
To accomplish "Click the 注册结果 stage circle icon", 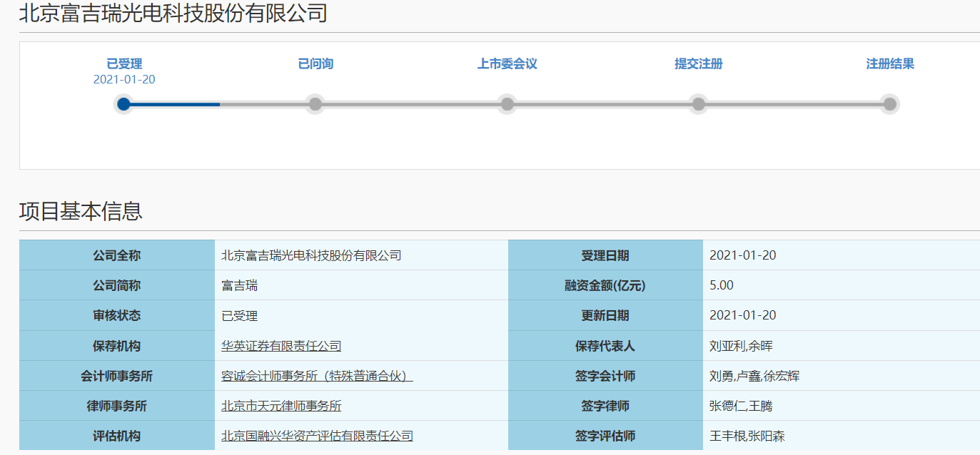I will 889,103.
